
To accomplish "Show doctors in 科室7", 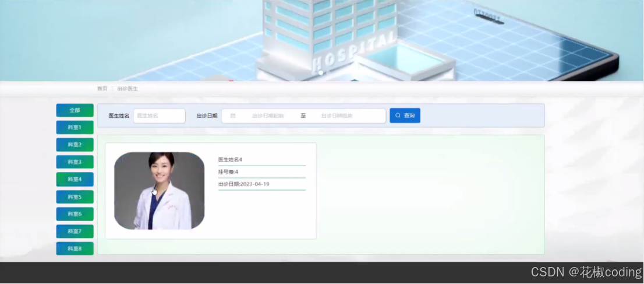I will [75, 232].
